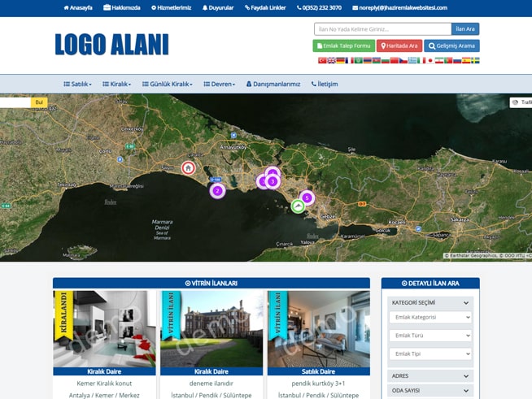Open the Kiralandı apartment listing thumbnail
Image resolution: width=532 pixels, height=399 pixels.
click(x=104, y=328)
